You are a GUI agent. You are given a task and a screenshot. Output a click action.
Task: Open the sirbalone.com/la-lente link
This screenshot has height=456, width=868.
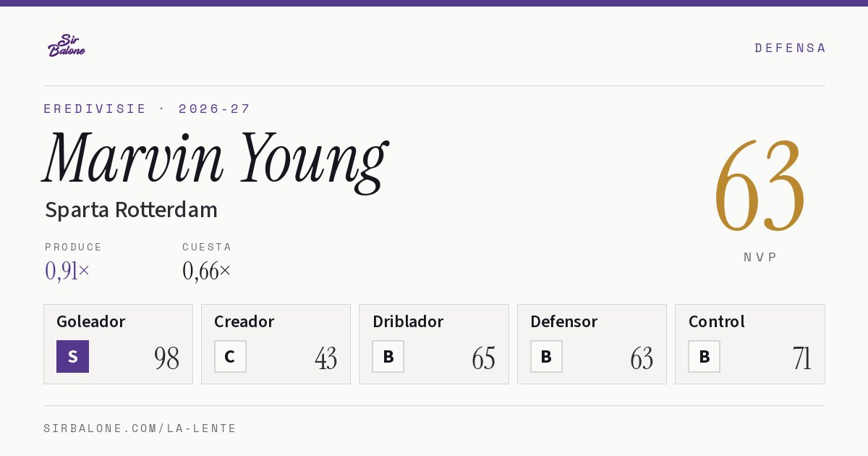pos(140,428)
